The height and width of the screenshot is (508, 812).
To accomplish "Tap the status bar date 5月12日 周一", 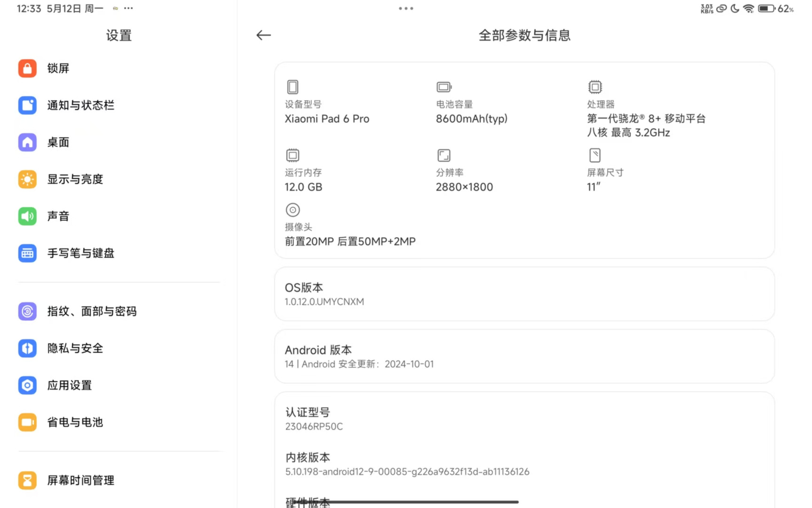I will pyautogui.click(x=75, y=8).
